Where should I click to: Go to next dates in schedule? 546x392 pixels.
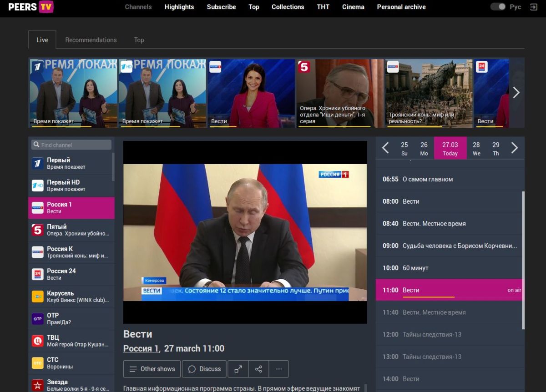click(515, 148)
